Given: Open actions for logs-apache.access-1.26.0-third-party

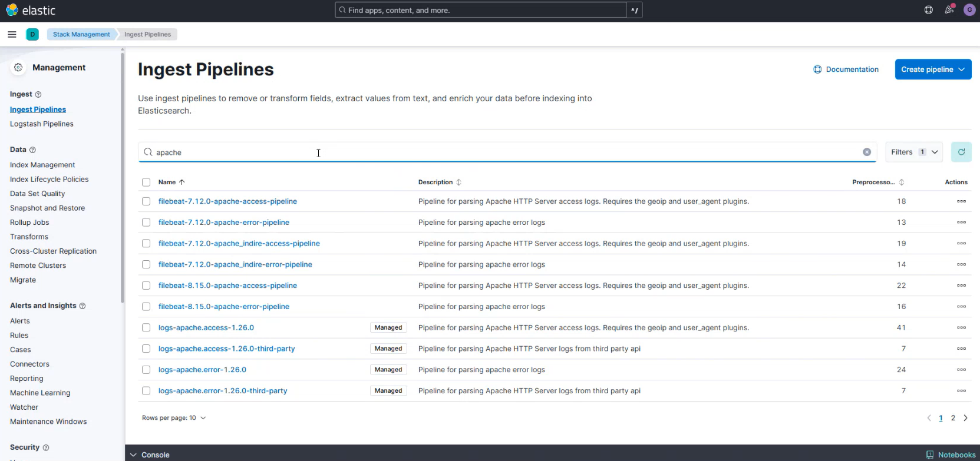Looking at the screenshot, I should 961,349.
